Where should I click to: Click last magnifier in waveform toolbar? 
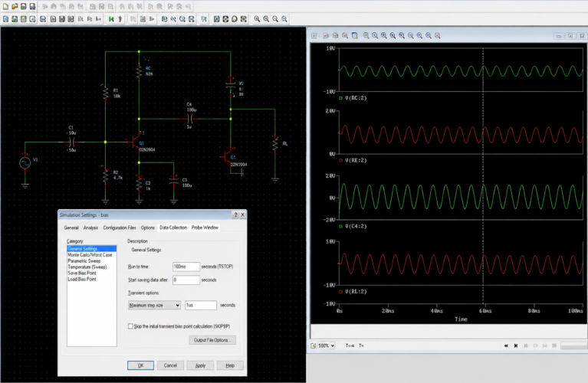point(437,35)
